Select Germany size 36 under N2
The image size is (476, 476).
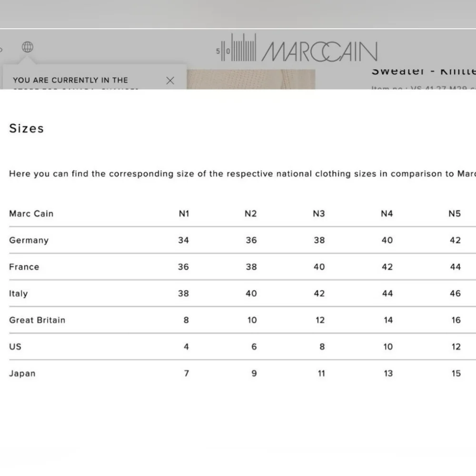click(251, 240)
